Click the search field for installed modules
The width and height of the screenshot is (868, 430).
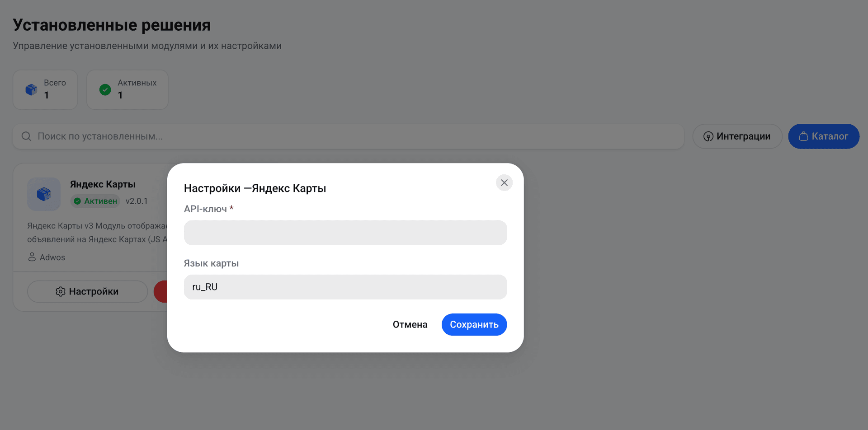point(348,136)
